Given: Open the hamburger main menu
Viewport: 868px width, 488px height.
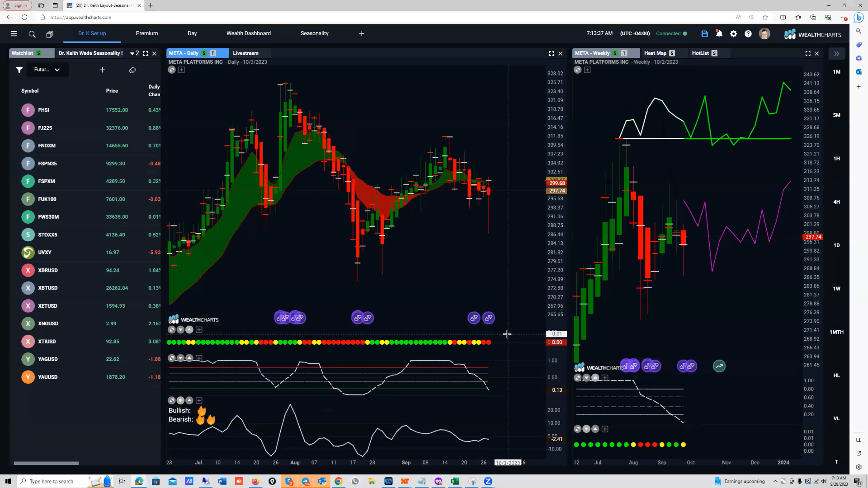Looking at the screenshot, I should tap(14, 34).
